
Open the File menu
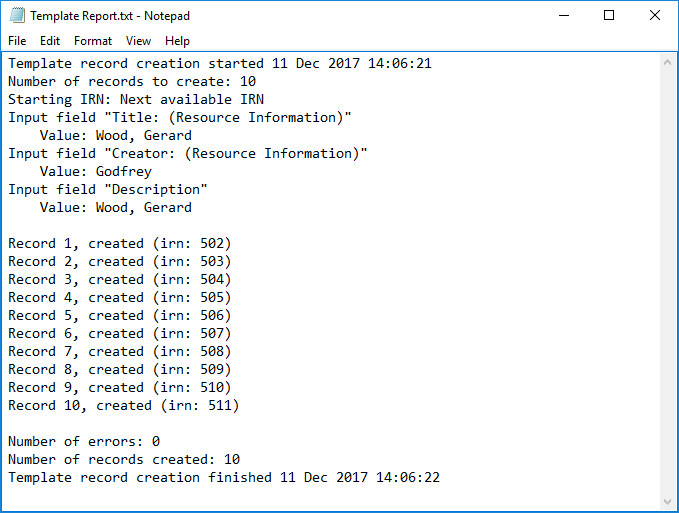pos(17,41)
